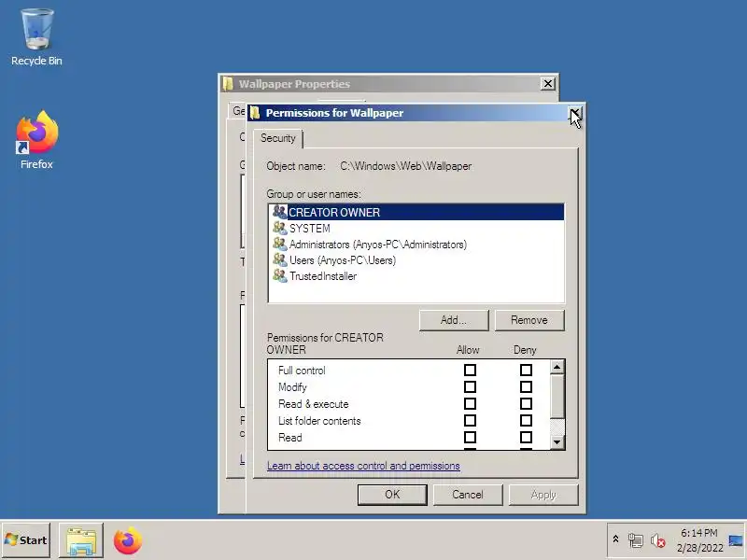The width and height of the screenshot is (747, 560).
Task: Open the Recycle Bin desktop icon
Action: click(x=36, y=37)
